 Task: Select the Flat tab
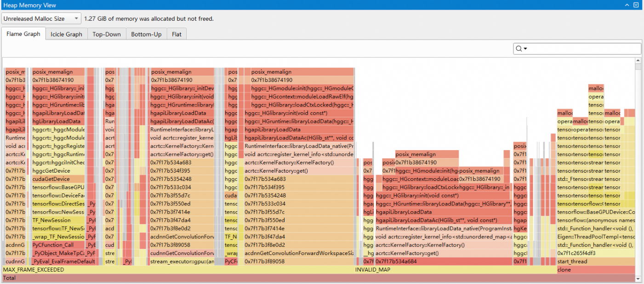177,34
